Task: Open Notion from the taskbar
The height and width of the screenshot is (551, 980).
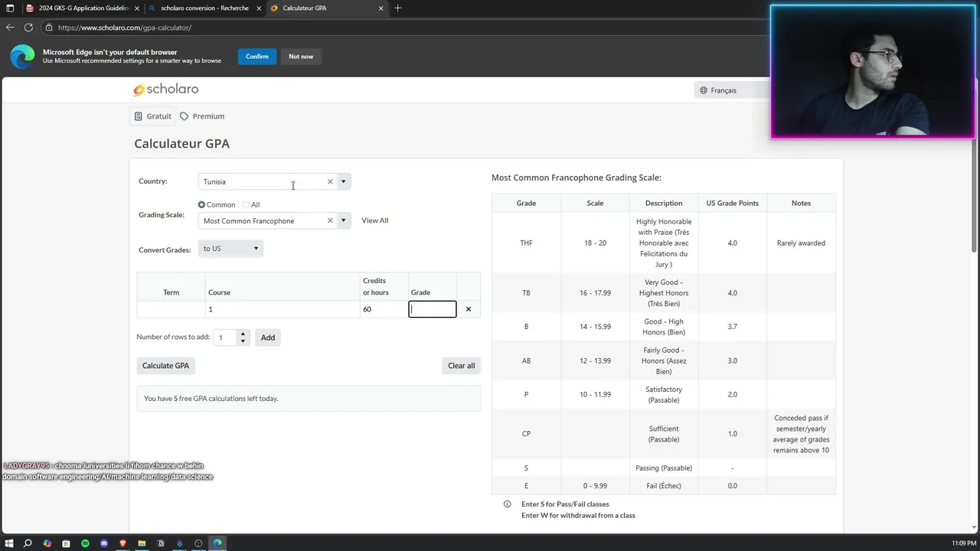Action: tap(161, 543)
